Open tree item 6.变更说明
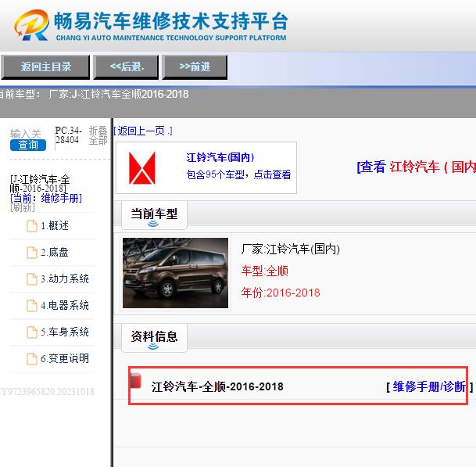The image size is (476, 467). (x=65, y=358)
